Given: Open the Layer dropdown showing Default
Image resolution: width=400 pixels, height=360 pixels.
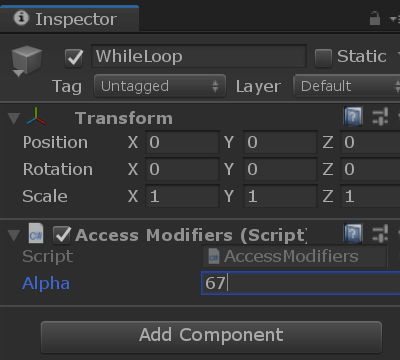Looking at the screenshot, I should pyautogui.click(x=347, y=86).
